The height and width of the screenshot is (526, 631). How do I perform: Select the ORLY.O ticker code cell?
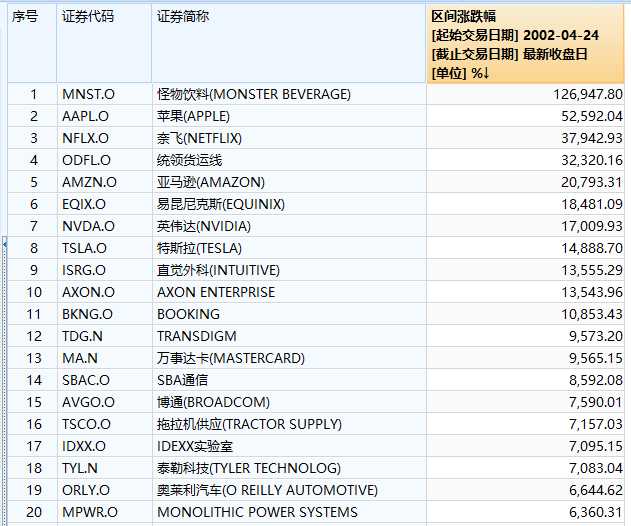104,490
